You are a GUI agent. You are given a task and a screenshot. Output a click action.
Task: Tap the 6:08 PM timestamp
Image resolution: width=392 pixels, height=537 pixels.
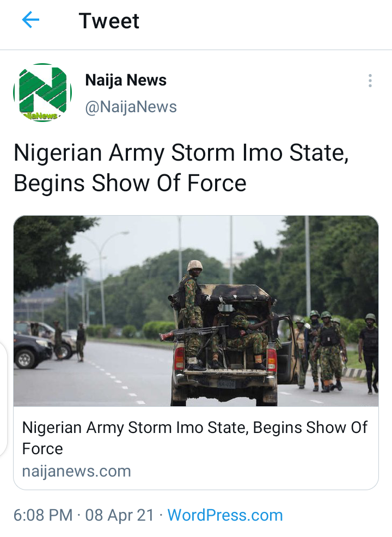click(x=43, y=515)
